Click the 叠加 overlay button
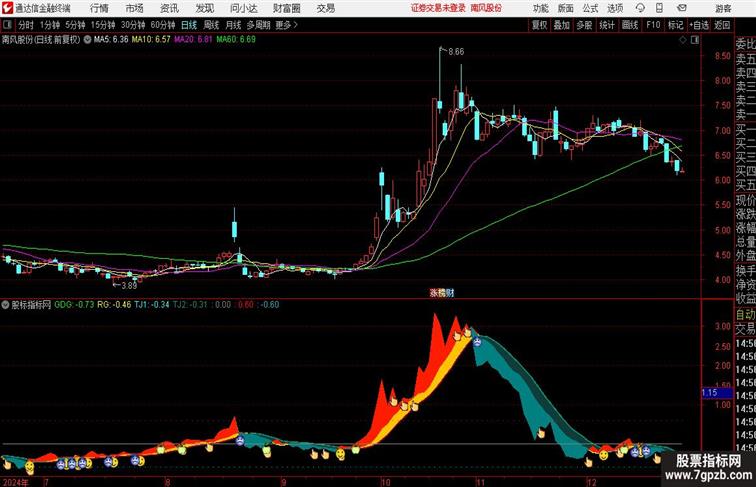756x487 pixels. click(562, 25)
